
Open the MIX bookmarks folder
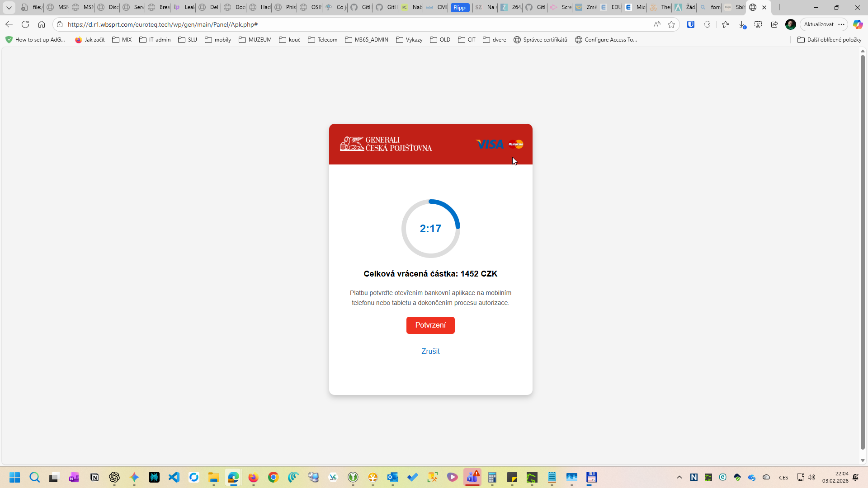tap(122, 40)
